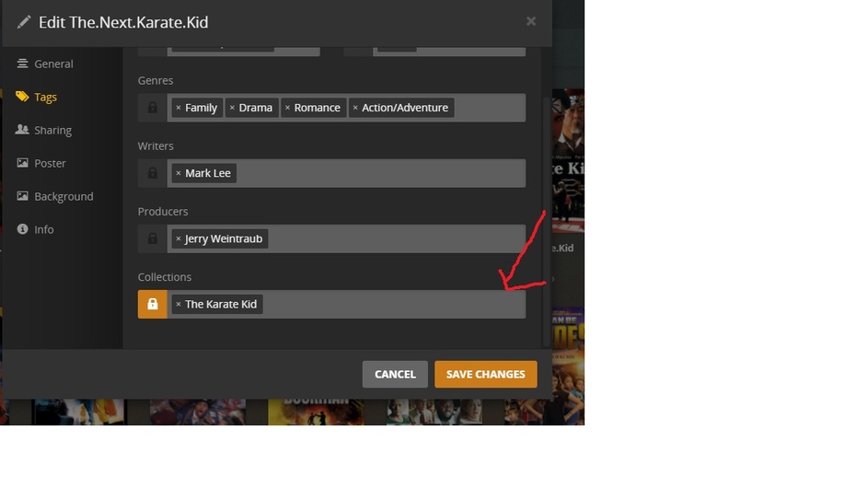Image resolution: width=868 pixels, height=488 pixels.
Task: Select the Action/Adventure tag text
Action: click(405, 108)
